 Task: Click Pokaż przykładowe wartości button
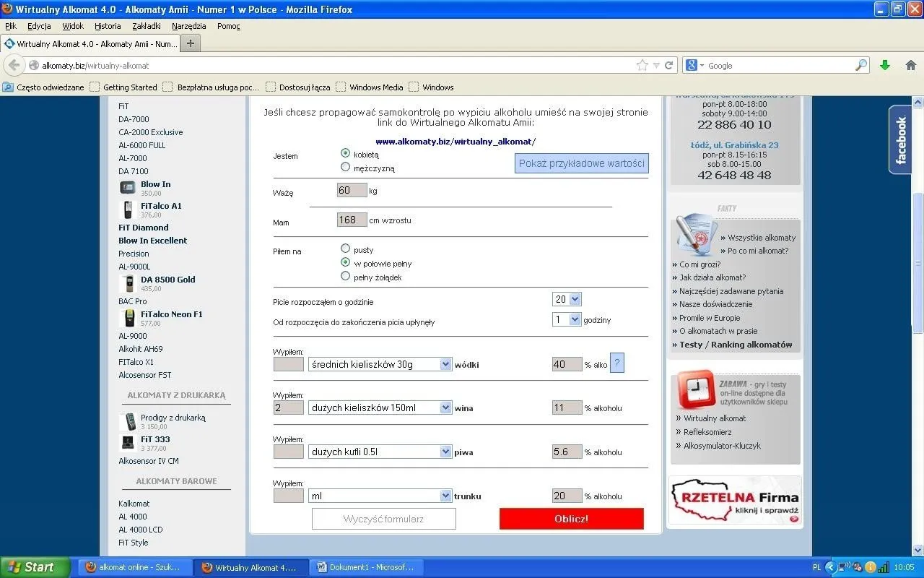coord(581,163)
